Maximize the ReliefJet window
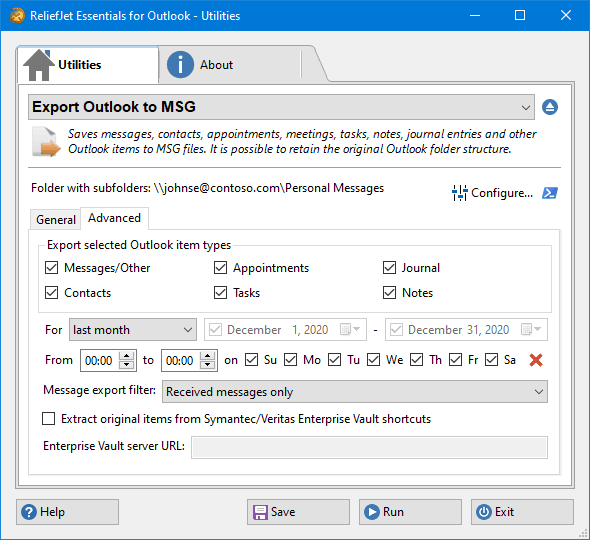This screenshot has height=540, width=590. (520, 15)
